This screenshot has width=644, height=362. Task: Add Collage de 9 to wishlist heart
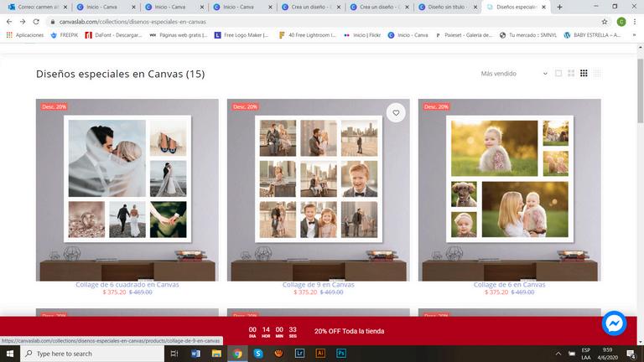tap(396, 113)
